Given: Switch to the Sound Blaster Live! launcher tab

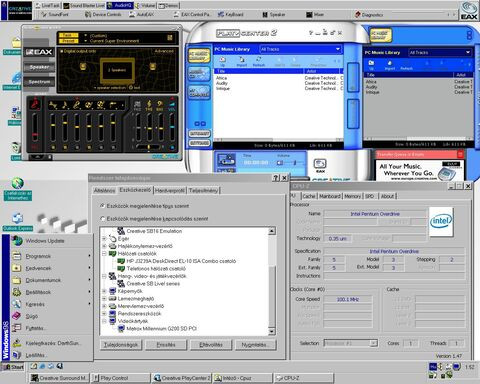Looking at the screenshot, I should tap(84, 5).
